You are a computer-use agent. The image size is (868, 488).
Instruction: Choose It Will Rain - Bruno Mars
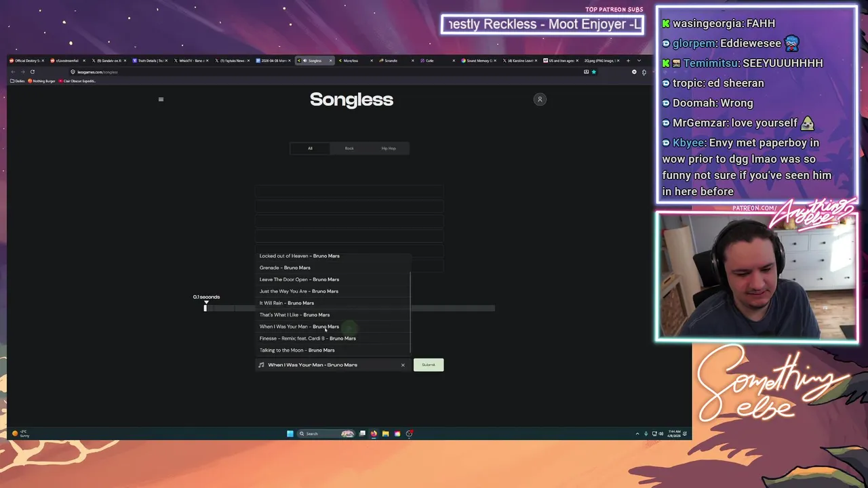333,303
